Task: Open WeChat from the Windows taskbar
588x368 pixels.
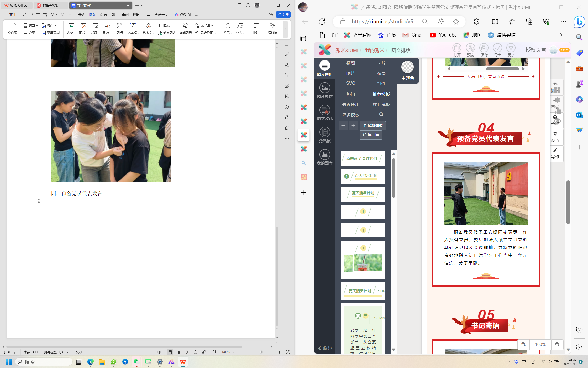Action: click(136, 362)
